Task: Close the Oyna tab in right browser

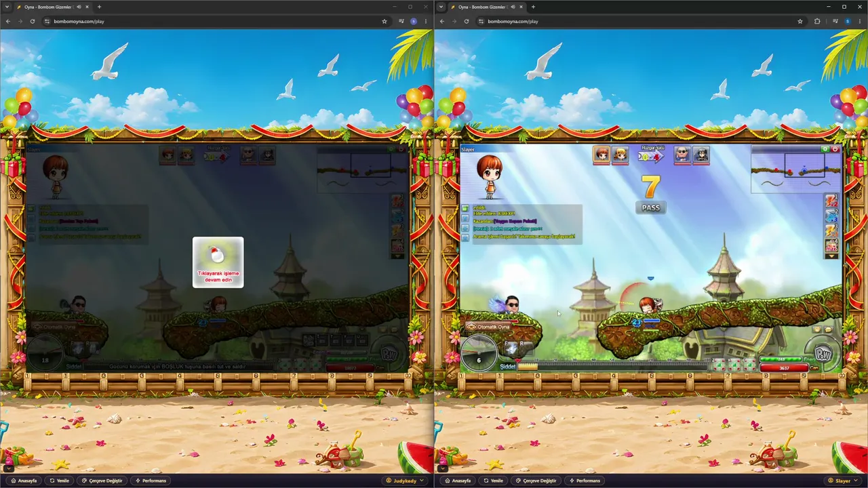Action: 521,7
